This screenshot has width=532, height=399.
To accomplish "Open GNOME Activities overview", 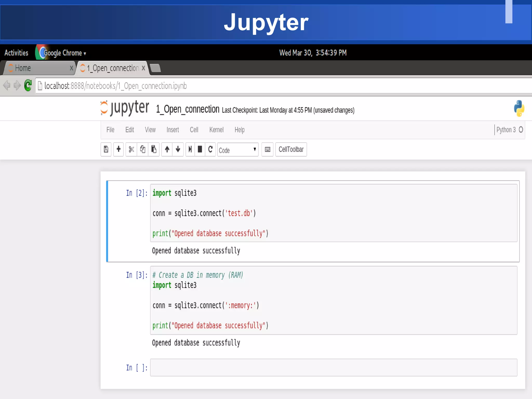I will (x=16, y=53).
